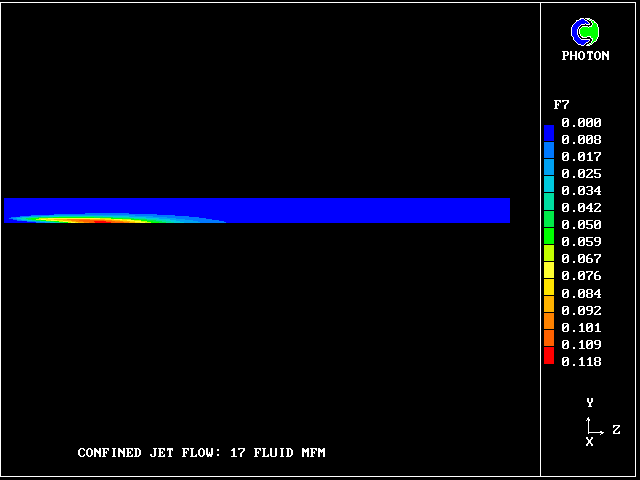The width and height of the screenshot is (640, 480).
Task: Click the red swatch at 0.118
Action: point(549,358)
